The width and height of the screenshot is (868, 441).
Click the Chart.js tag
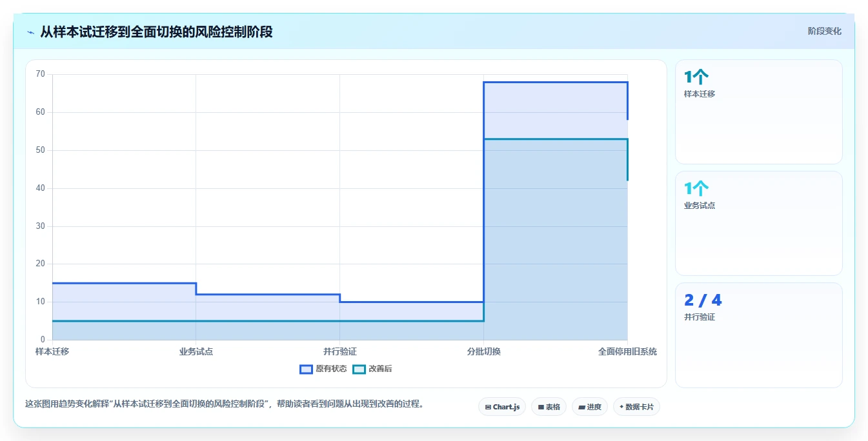[x=502, y=407]
